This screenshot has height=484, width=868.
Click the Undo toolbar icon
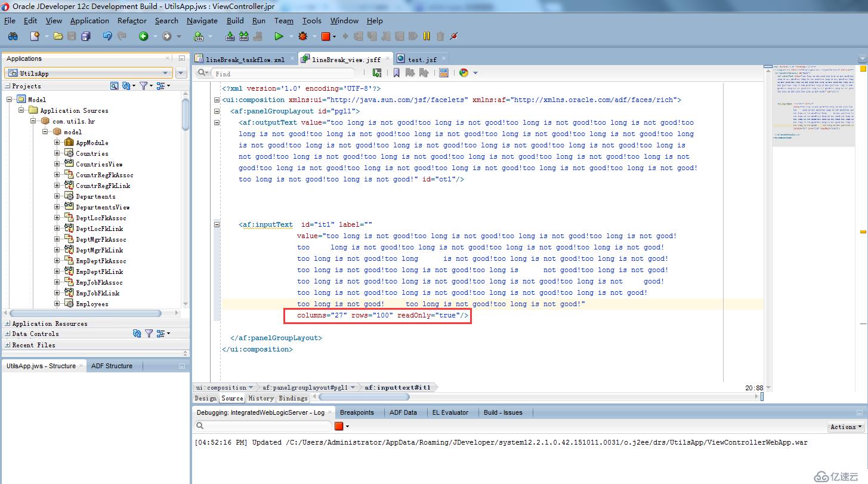pyautogui.click(x=107, y=36)
